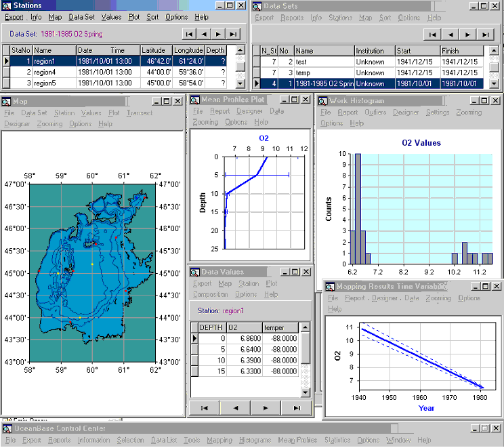The width and height of the screenshot is (504, 448).
Task: Go to next record in Data Sets window
Action: pos(468,35)
